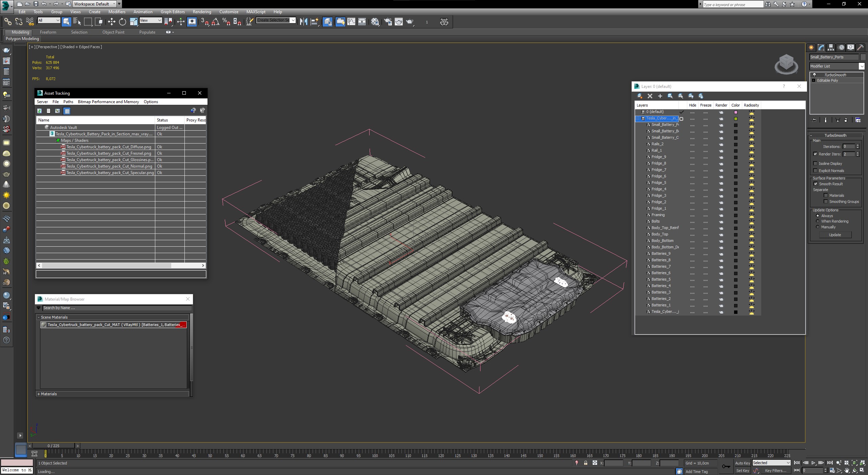Open the Rendering menu
This screenshot has width=868, height=475.
click(202, 12)
